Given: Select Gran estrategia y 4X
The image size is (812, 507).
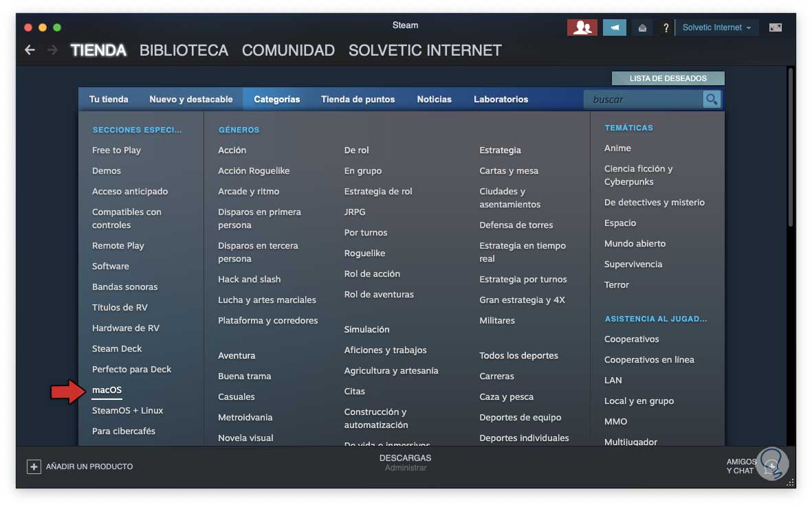Looking at the screenshot, I should [x=522, y=300].
